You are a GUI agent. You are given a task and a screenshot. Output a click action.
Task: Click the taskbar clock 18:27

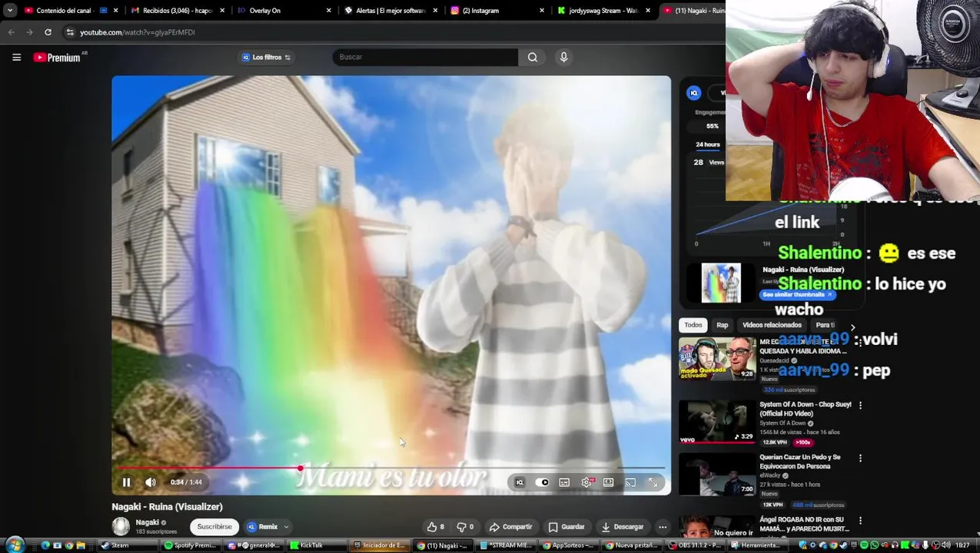pos(962,545)
